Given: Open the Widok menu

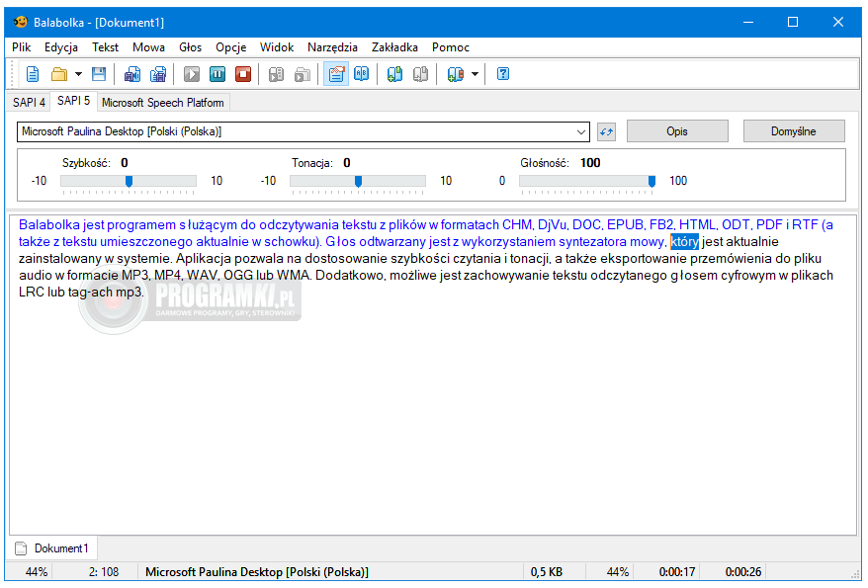Looking at the screenshot, I should [x=277, y=47].
